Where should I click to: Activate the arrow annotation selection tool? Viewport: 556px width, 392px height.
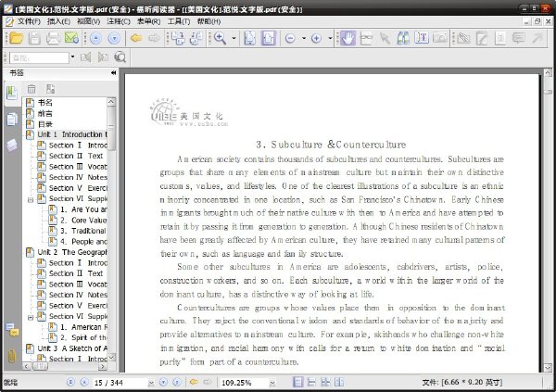[x=385, y=38]
